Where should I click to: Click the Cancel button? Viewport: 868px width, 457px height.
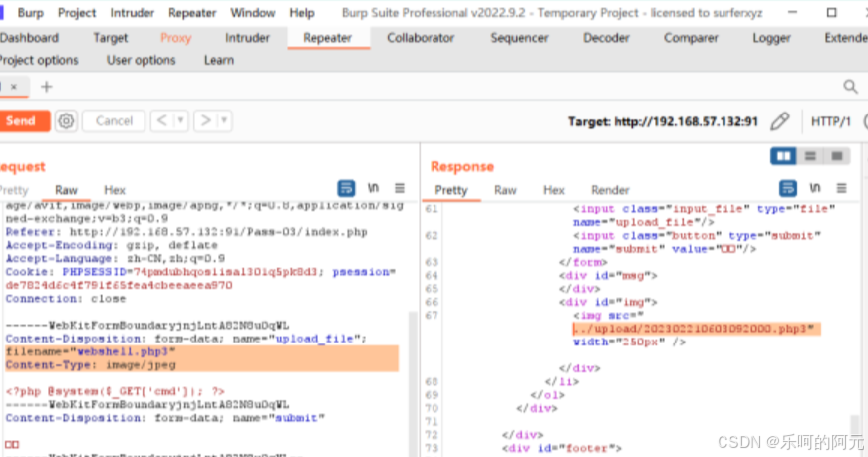click(x=114, y=121)
